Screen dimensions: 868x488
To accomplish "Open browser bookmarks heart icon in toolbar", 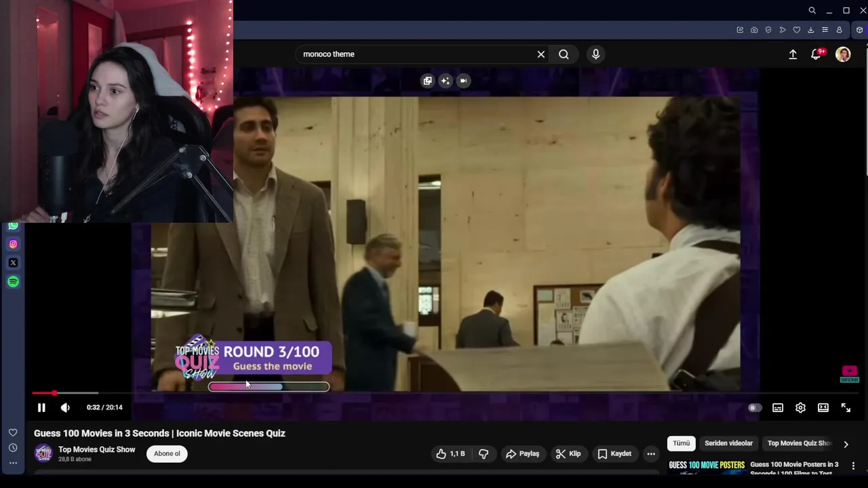I will click(x=797, y=30).
